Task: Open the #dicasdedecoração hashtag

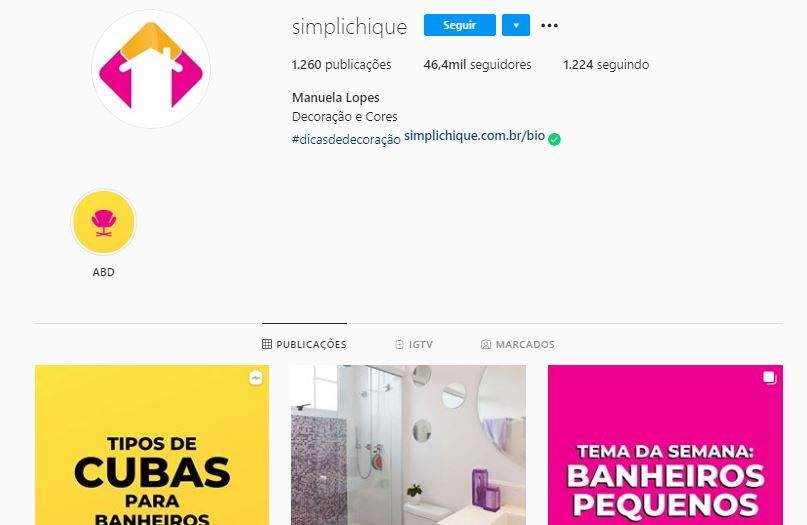Action: click(x=346, y=139)
